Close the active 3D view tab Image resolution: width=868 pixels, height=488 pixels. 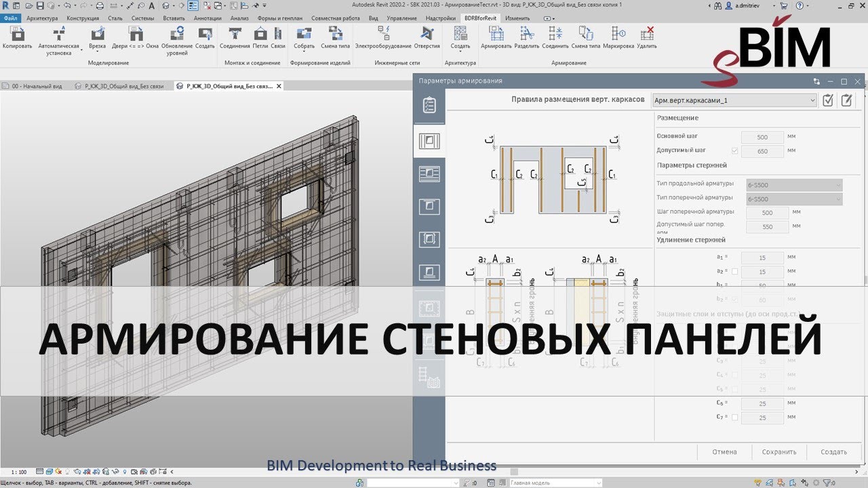[x=279, y=86]
